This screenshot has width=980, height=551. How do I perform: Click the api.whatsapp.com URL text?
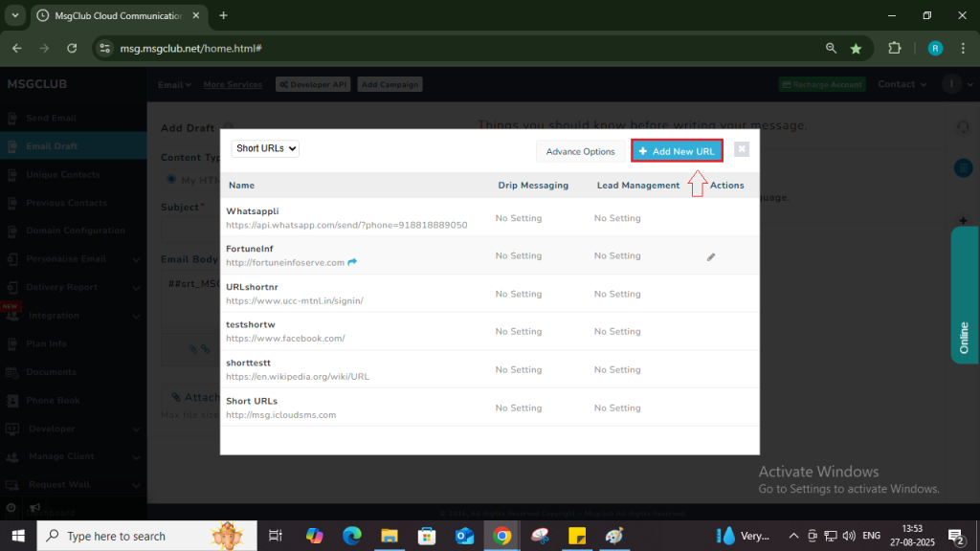(346, 225)
